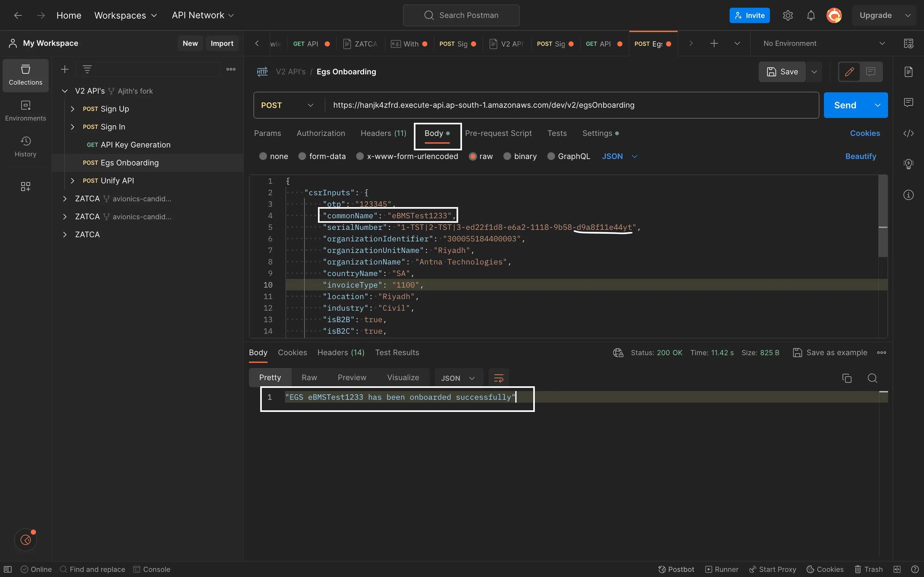Viewport: 924px width, 577px height.
Task: Open Postbot from status bar
Action: point(676,569)
